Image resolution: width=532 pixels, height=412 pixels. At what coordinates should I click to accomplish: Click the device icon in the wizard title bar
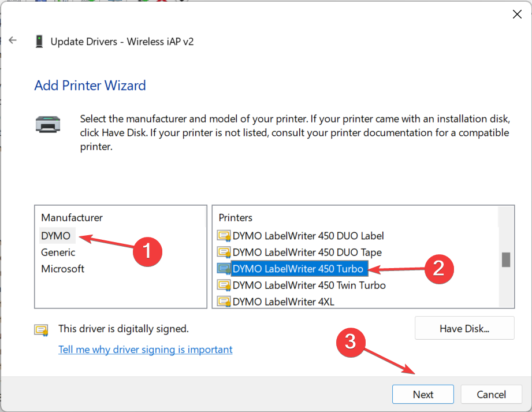38,40
